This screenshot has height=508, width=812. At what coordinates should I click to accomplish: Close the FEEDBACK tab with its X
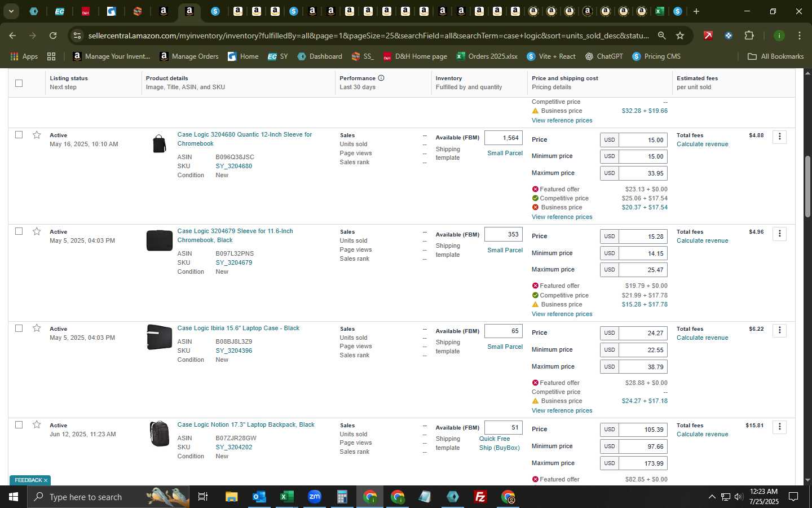[x=46, y=480]
